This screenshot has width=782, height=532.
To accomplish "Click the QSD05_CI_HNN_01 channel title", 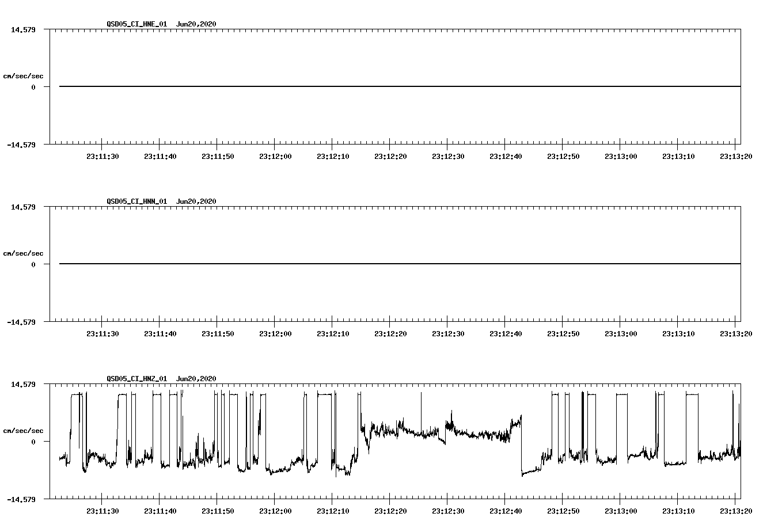I will 137,202.
